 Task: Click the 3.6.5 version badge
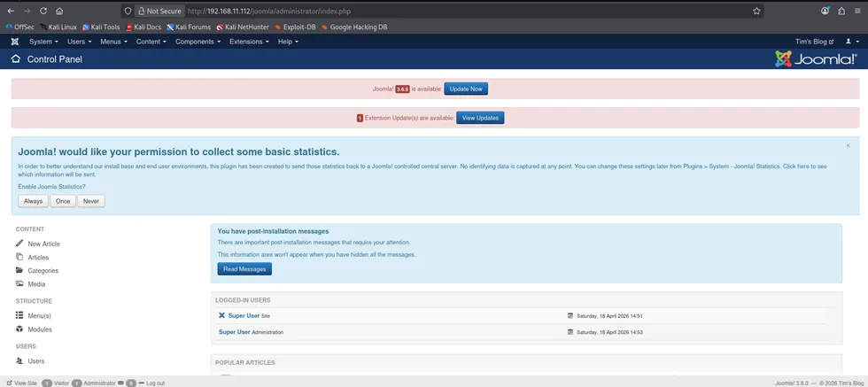(402, 89)
